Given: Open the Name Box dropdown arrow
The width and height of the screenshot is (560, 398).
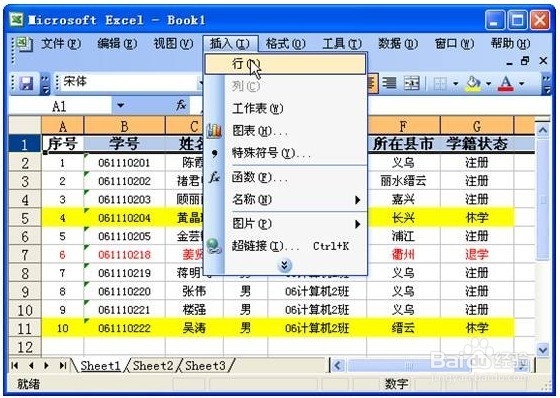Looking at the screenshot, I should 121,106.
